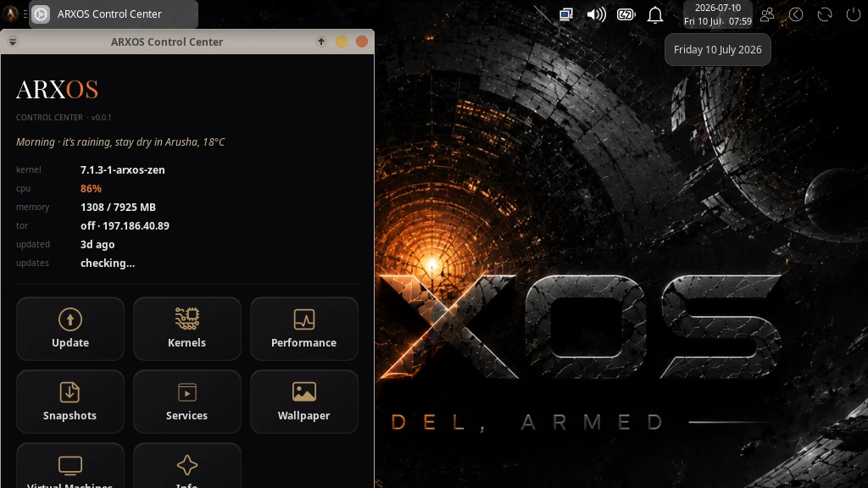Click the panel grip dots beside the launcher
This screenshot has width=868, height=488.
point(25,14)
